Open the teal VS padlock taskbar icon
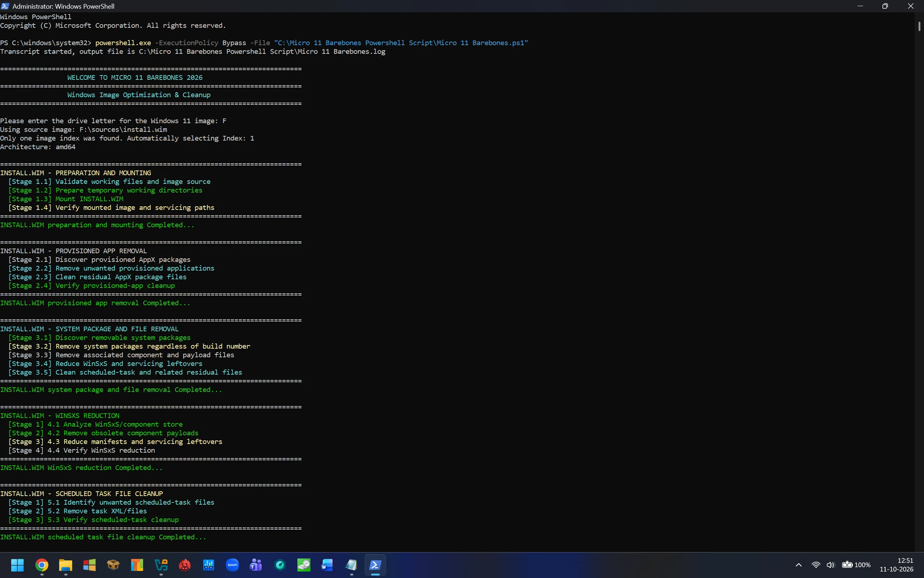Image resolution: width=924 pixels, height=578 pixels. point(161,565)
